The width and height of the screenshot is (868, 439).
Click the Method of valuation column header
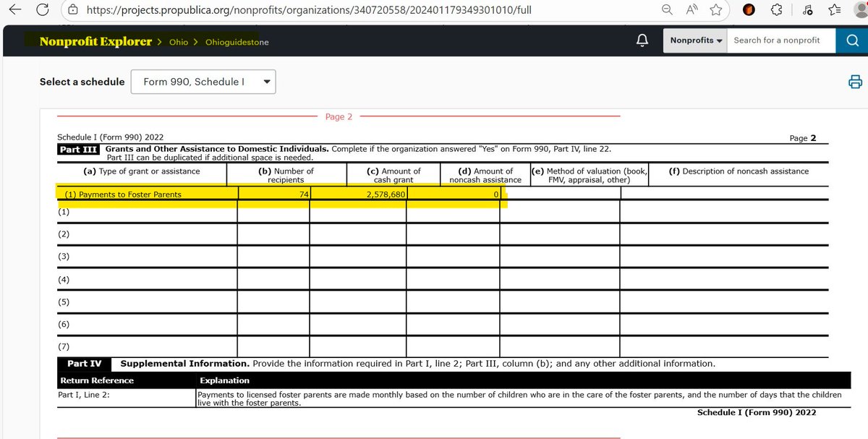pyautogui.click(x=590, y=176)
